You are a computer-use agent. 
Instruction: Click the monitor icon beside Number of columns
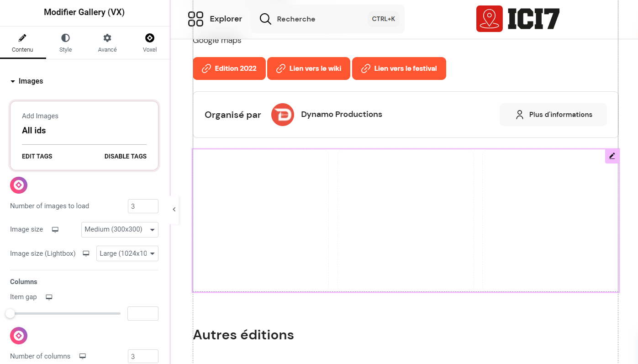point(82,356)
